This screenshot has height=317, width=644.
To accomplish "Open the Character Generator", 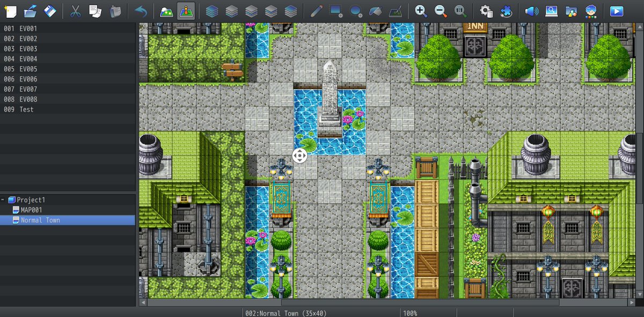I will pyautogui.click(x=590, y=10).
